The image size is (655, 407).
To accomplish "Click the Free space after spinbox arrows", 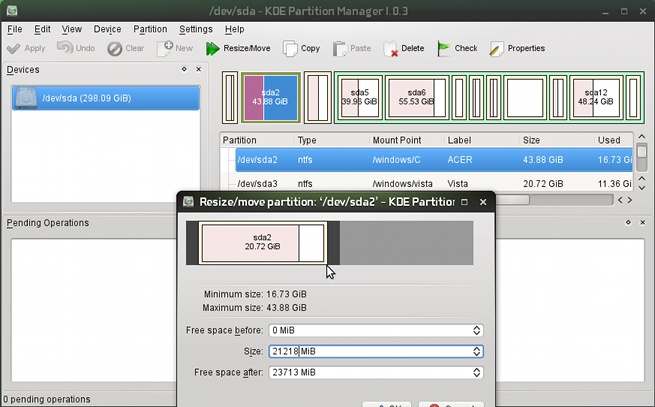I will pyautogui.click(x=477, y=372).
